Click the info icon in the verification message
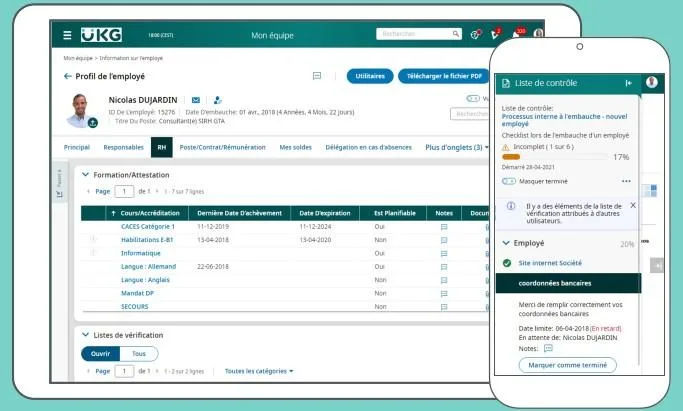This screenshot has height=411, width=683. point(511,206)
